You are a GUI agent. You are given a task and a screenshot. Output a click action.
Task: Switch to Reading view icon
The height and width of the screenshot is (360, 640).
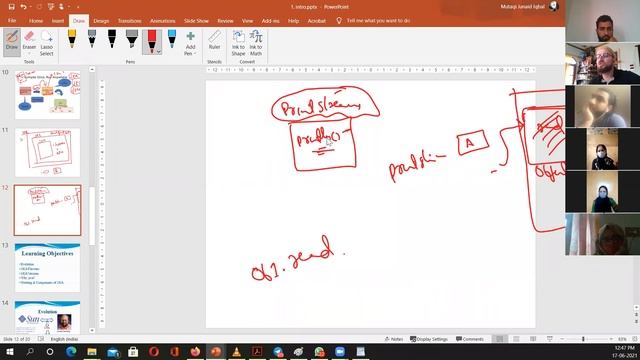click(533, 339)
